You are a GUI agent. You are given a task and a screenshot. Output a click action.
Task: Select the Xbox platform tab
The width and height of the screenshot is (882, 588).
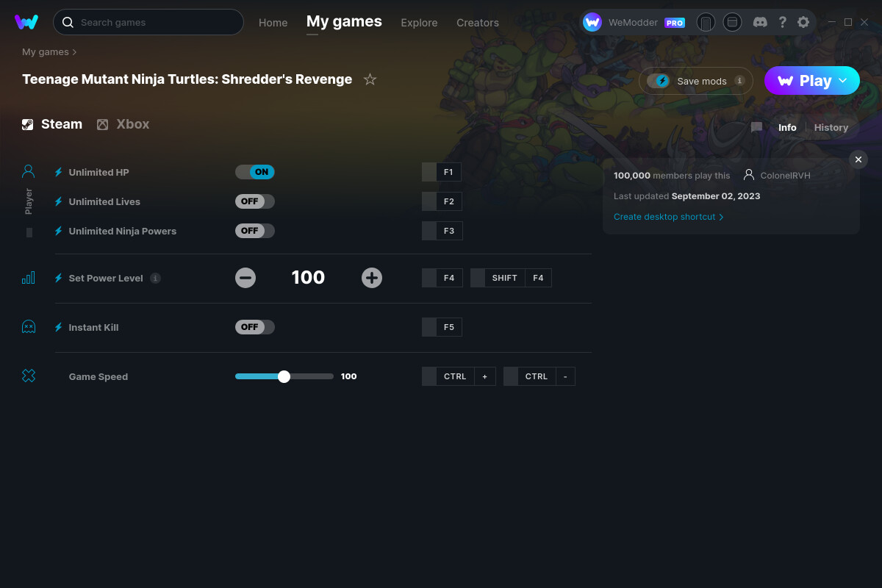coord(123,124)
